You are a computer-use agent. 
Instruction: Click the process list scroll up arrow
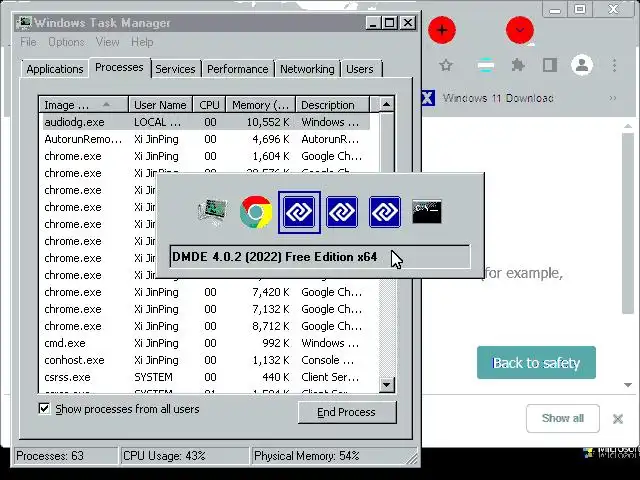pyautogui.click(x=386, y=104)
